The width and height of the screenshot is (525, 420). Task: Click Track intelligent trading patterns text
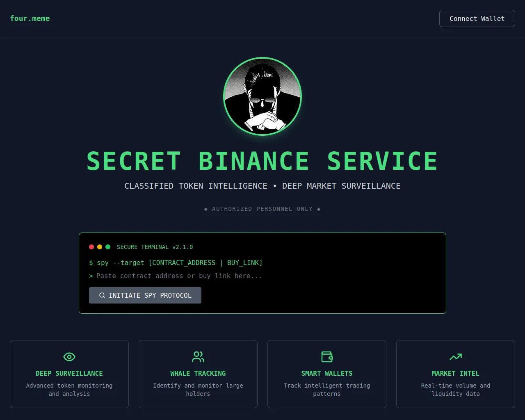pyautogui.click(x=327, y=390)
